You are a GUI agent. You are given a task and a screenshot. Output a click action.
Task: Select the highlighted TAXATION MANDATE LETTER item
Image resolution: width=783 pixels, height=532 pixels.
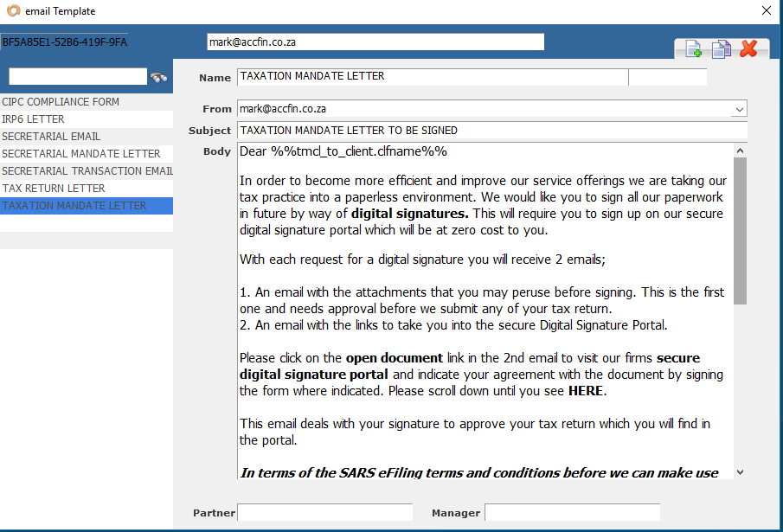pyautogui.click(x=74, y=206)
